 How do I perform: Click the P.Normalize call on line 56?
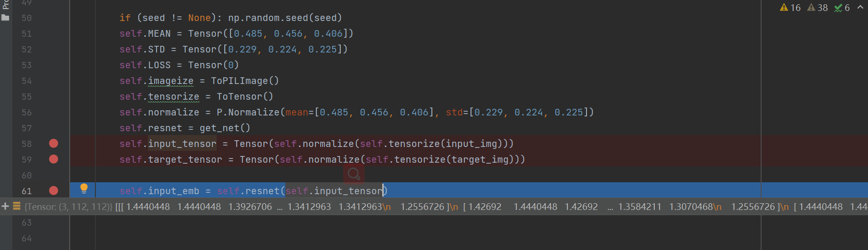click(248, 112)
